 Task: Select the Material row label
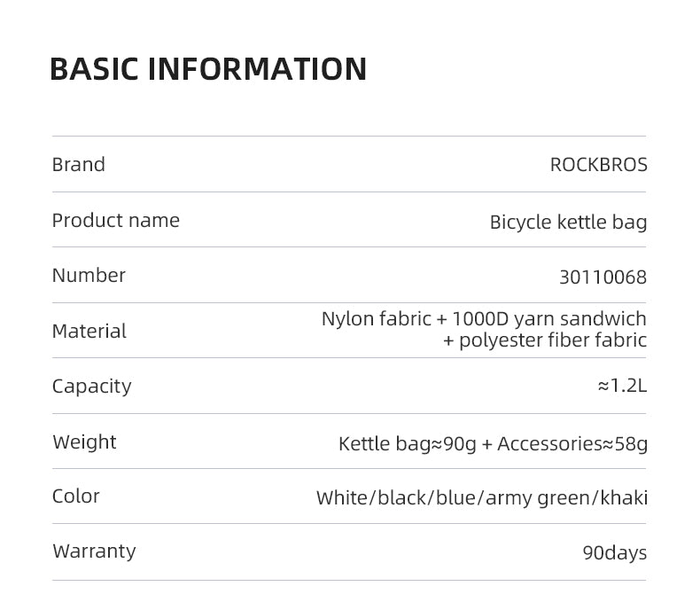pyautogui.click(x=89, y=331)
